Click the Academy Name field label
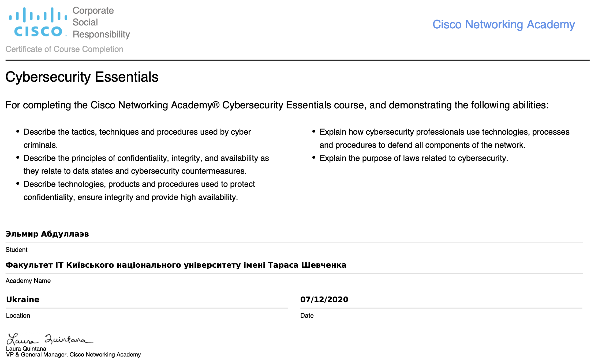 (x=28, y=281)
